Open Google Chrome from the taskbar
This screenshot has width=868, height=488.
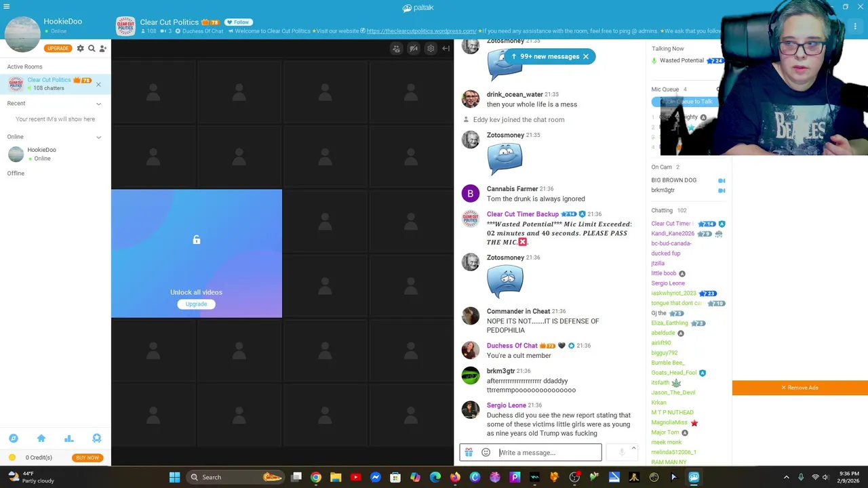(x=316, y=477)
